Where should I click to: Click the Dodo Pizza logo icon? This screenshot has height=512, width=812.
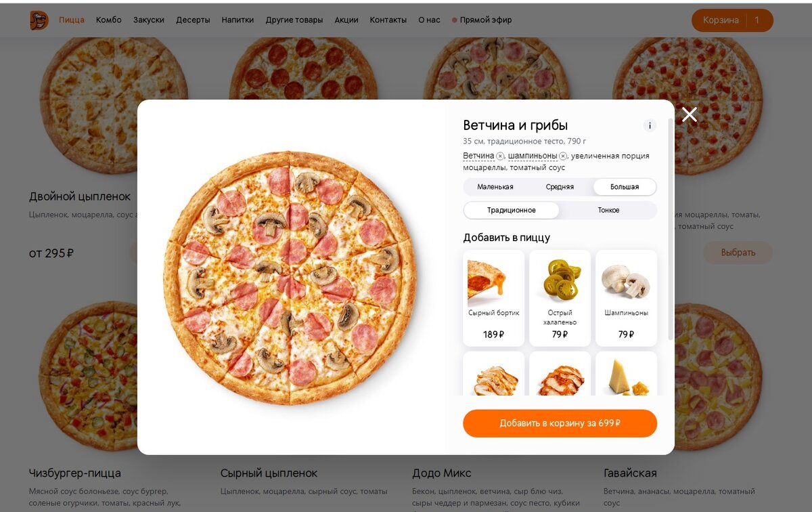tap(39, 20)
